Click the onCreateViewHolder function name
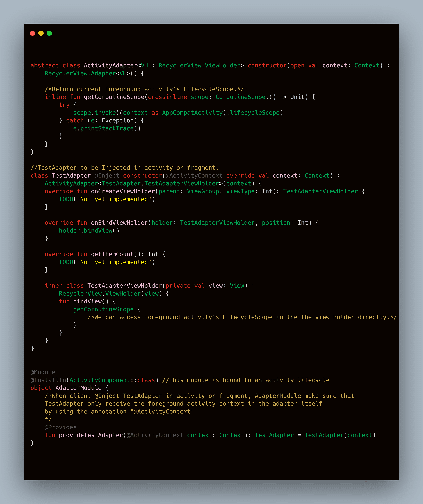Image resolution: width=423 pixels, height=504 pixels. point(123,191)
